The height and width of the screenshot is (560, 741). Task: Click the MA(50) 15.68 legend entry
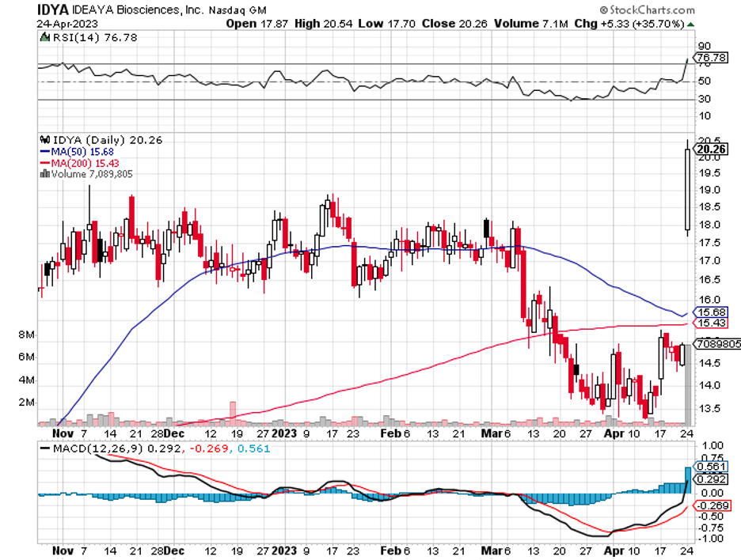pyautogui.click(x=77, y=151)
